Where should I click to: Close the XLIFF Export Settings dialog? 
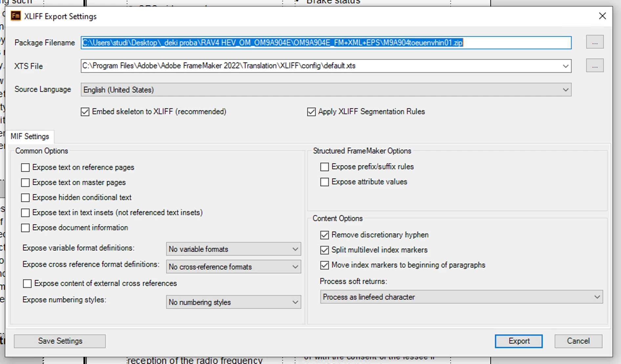tap(602, 16)
